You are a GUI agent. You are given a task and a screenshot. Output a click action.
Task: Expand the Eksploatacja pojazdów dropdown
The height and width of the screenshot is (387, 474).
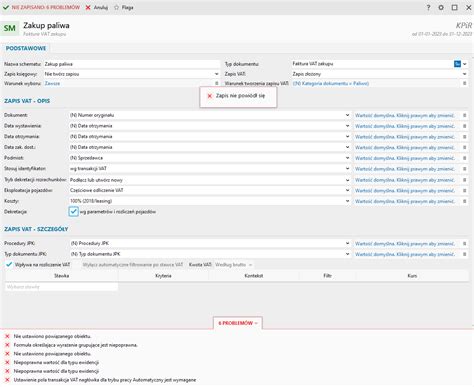coord(347,190)
